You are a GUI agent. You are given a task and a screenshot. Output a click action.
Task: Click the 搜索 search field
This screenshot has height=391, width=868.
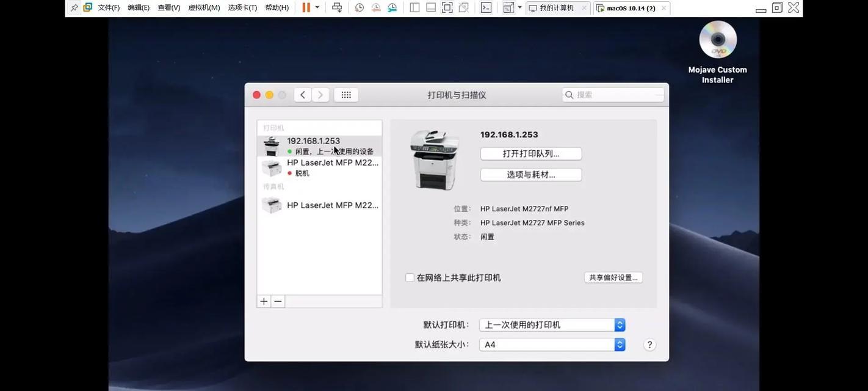(x=613, y=95)
